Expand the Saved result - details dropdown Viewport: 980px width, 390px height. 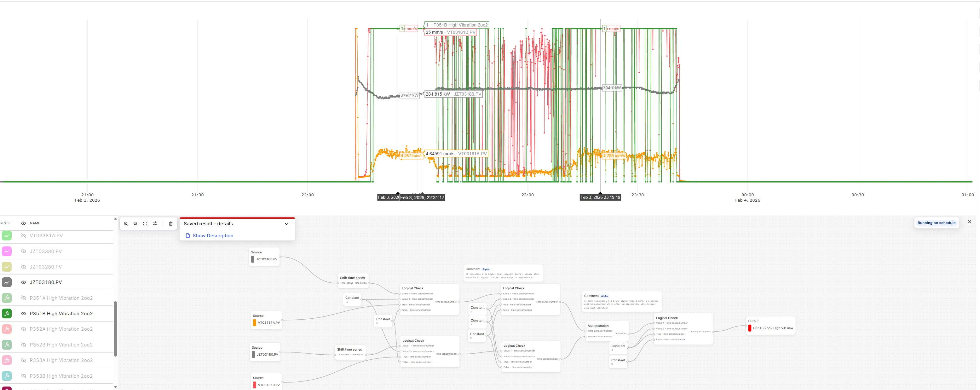point(286,224)
